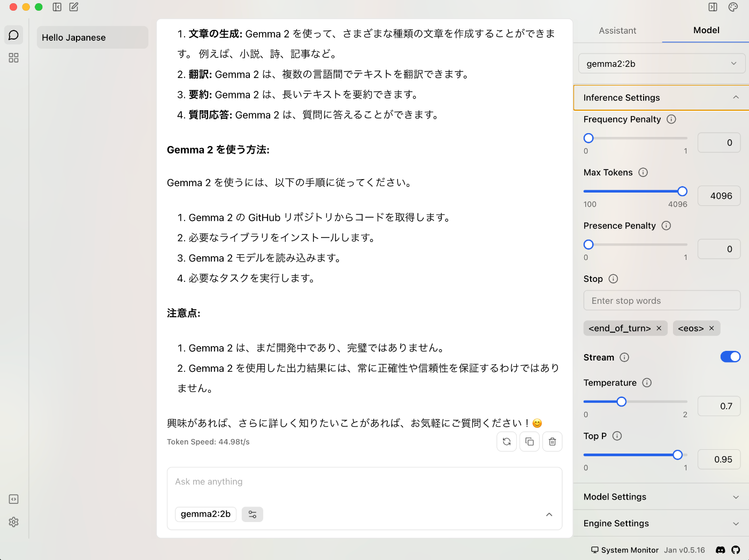
Task: Open gemma2:2b model selector in input box
Action: tap(205, 514)
